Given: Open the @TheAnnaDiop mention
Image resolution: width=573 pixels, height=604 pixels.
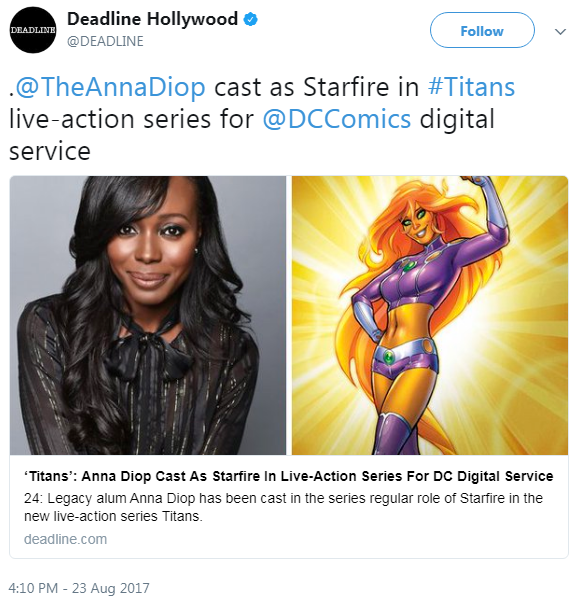Looking at the screenshot, I should click(110, 87).
